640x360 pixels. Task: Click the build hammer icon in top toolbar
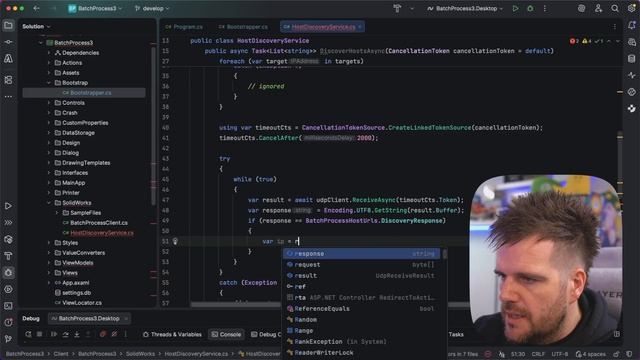coord(397,8)
